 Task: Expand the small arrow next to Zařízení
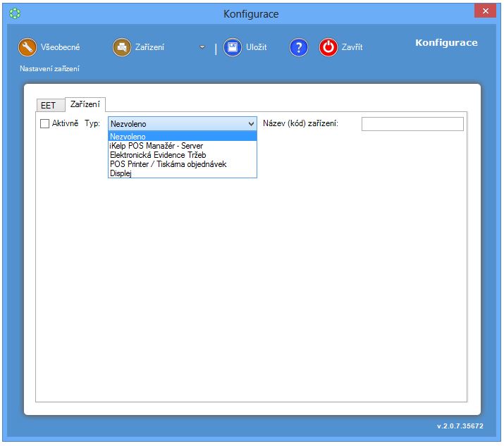tap(202, 48)
